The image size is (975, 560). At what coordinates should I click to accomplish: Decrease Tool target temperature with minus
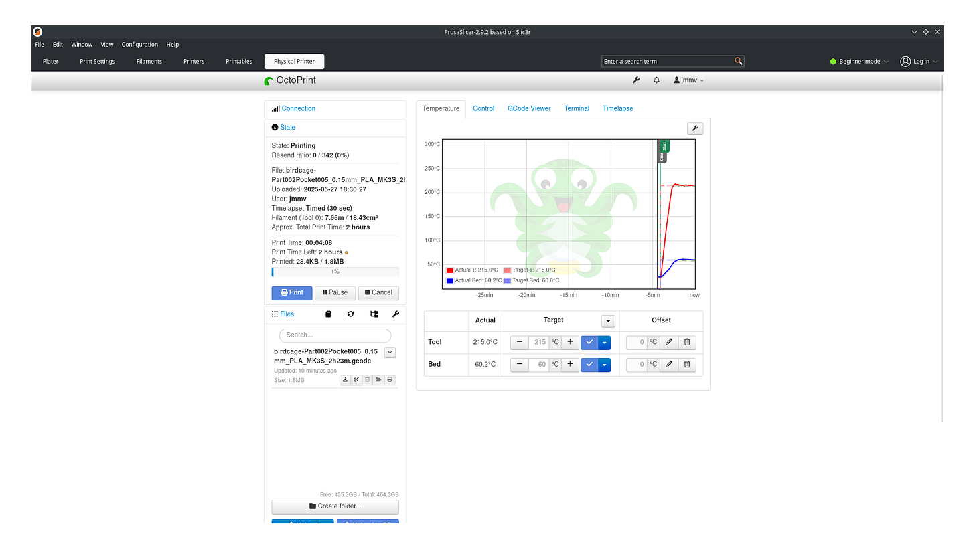tap(520, 342)
